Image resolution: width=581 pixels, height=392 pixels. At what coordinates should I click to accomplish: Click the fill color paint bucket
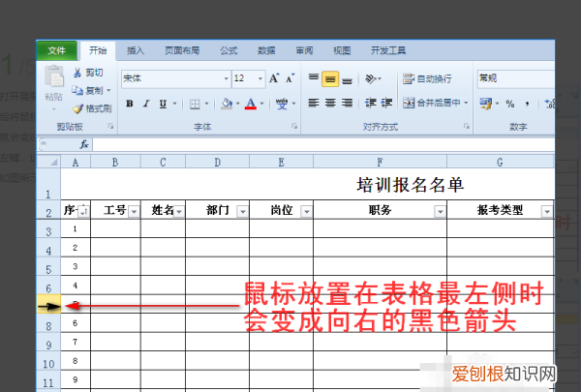tap(227, 104)
